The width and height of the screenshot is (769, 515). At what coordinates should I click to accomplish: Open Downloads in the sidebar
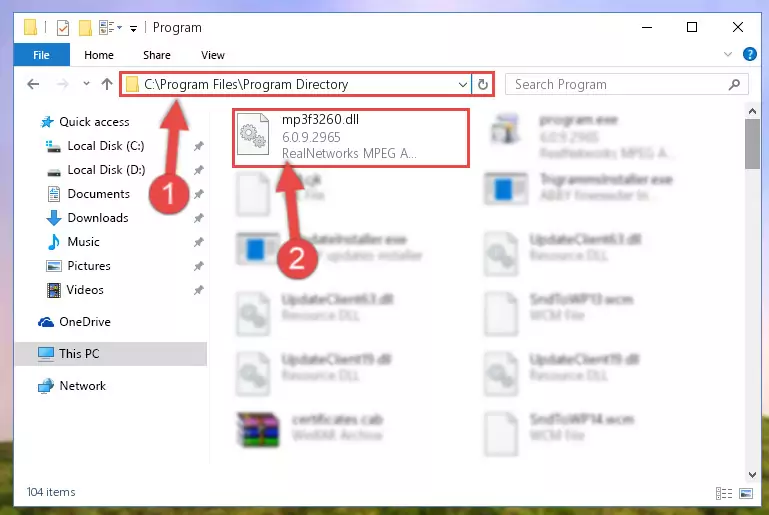pos(87,218)
